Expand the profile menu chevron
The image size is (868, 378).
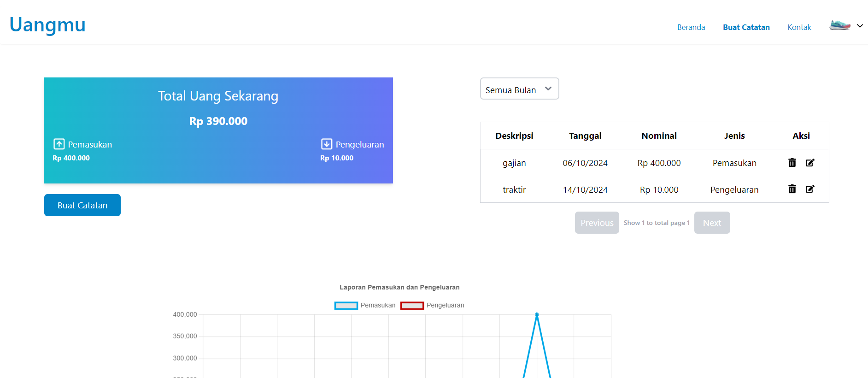tap(860, 26)
